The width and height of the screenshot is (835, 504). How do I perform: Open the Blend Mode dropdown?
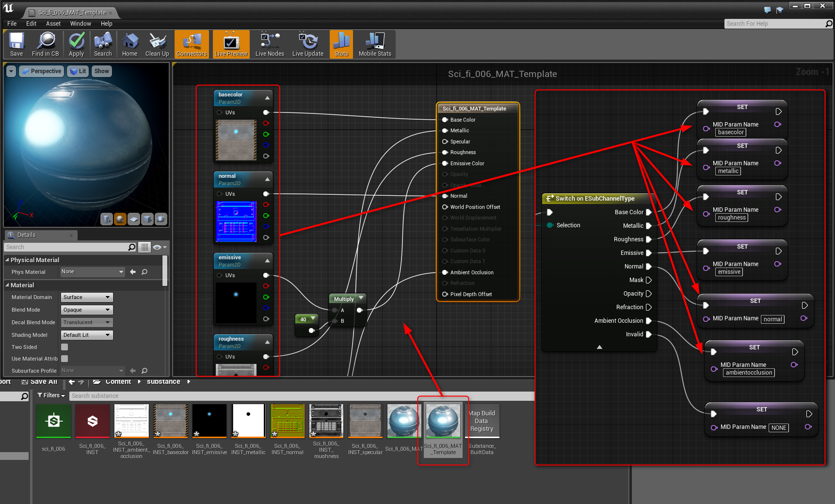pyautogui.click(x=87, y=310)
